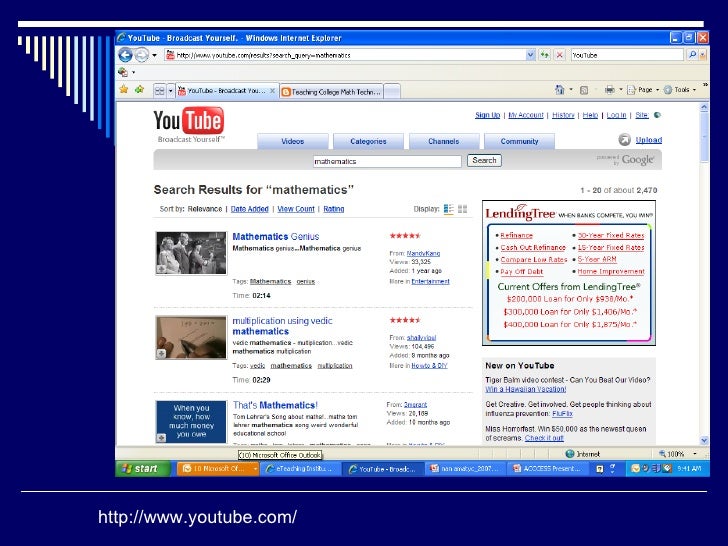Expand the Home button dropdown arrow
Image resolution: width=728 pixels, height=546 pixels.
pyautogui.click(x=571, y=90)
